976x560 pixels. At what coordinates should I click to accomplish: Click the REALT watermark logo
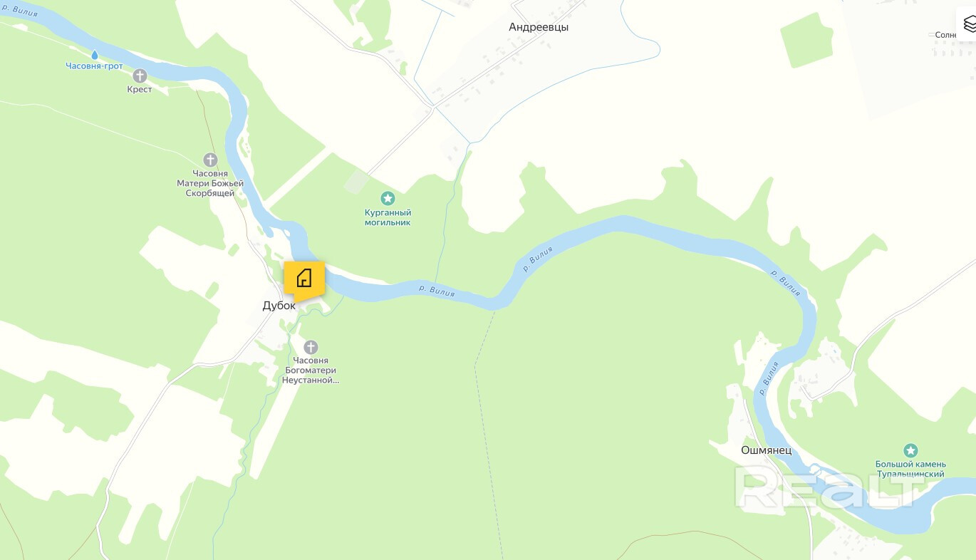tap(829, 488)
